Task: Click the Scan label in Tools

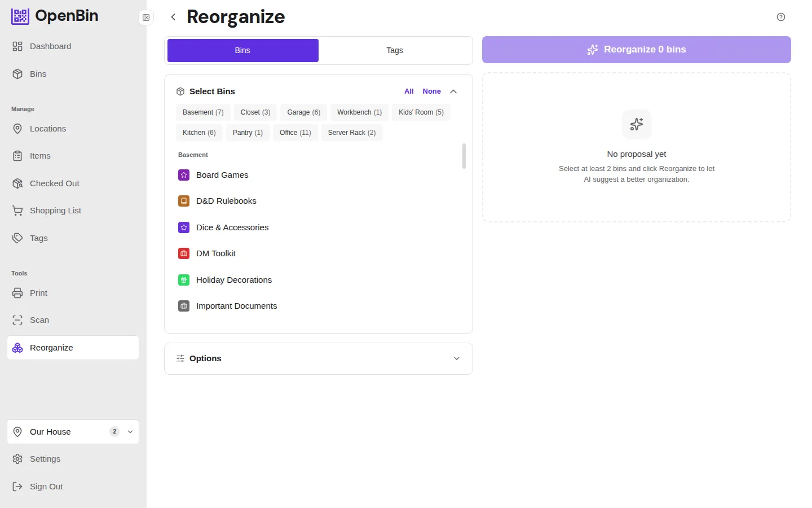Action: (39, 320)
